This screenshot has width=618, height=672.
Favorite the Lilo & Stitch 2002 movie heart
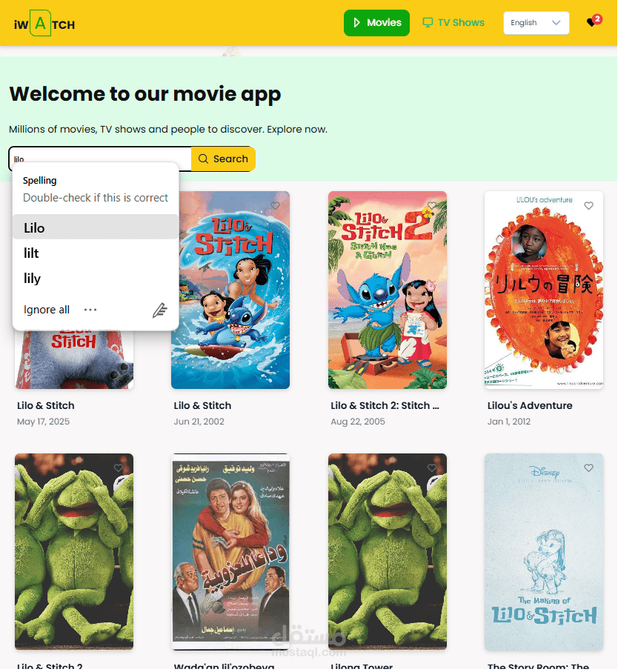[275, 206]
